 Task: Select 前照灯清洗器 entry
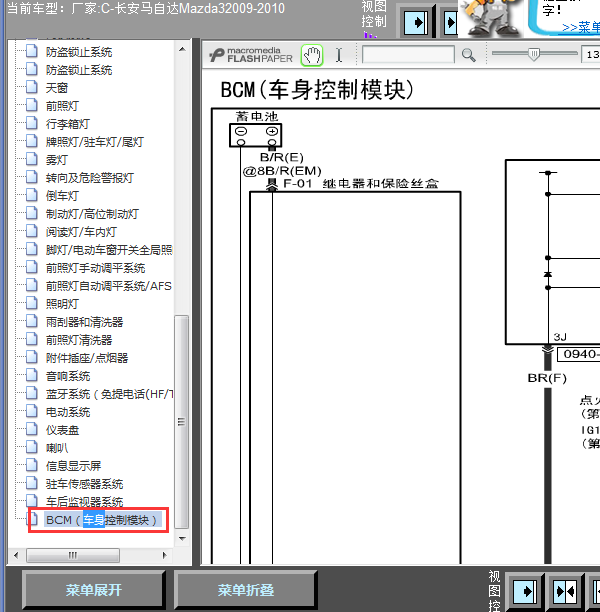(x=79, y=340)
